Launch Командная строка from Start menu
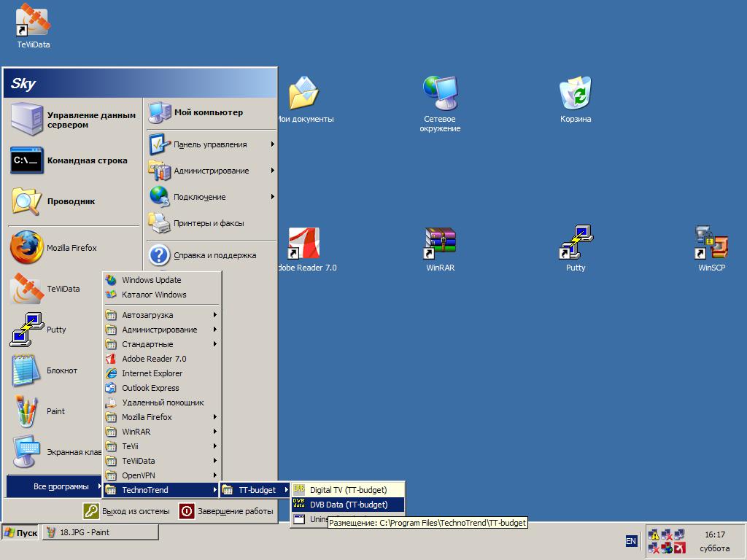This screenshot has height=560, width=747. pyautogui.click(x=74, y=160)
